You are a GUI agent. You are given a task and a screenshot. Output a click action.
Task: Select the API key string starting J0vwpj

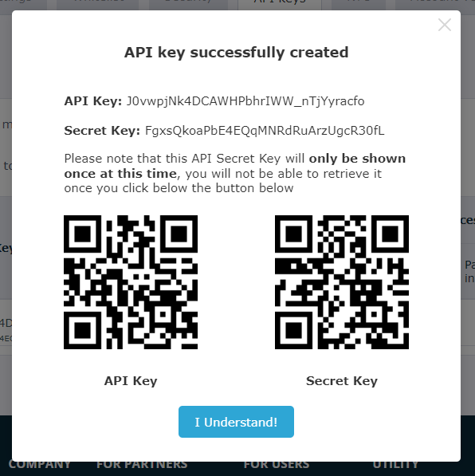tap(245, 101)
